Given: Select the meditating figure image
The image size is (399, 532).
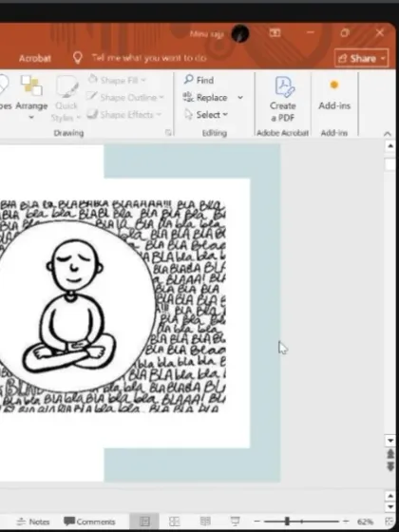Looking at the screenshot, I should 112,306.
